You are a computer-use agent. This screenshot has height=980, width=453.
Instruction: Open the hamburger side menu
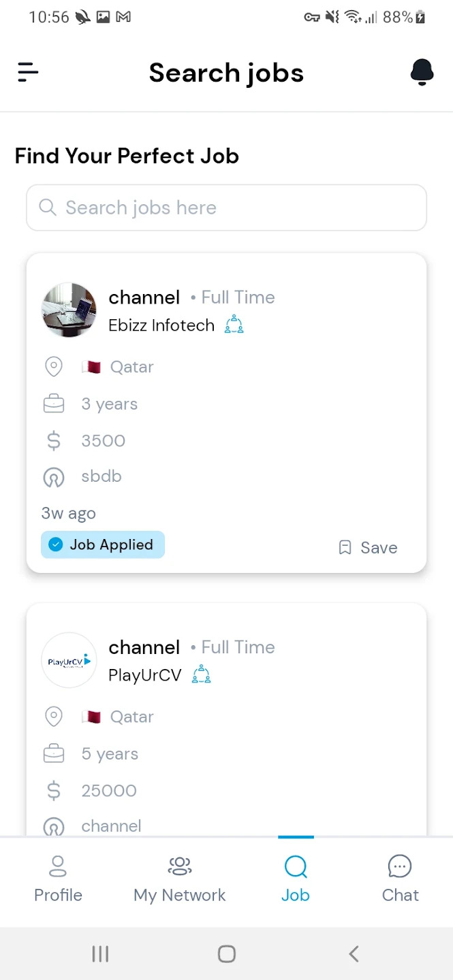pos(28,72)
